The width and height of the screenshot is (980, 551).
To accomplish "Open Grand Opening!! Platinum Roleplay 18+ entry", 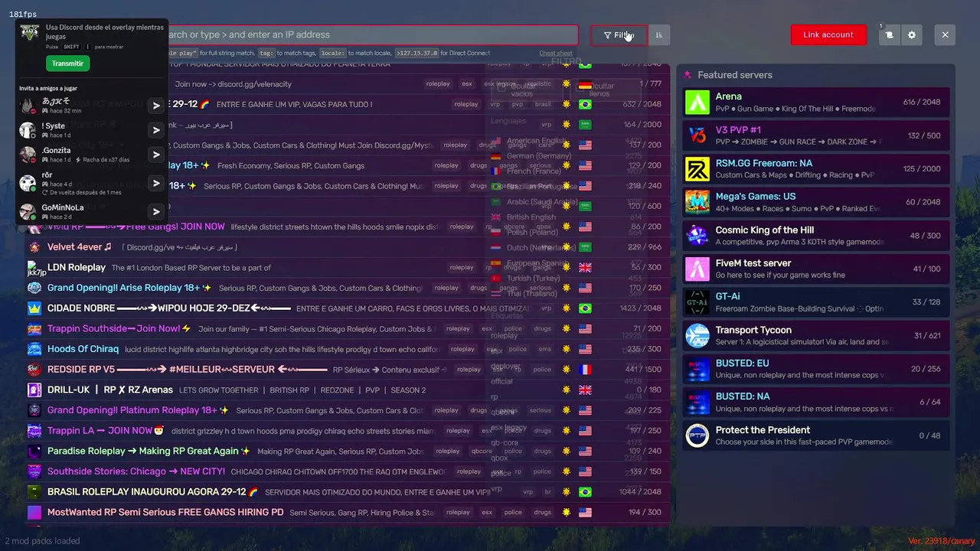I will [x=347, y=410].
